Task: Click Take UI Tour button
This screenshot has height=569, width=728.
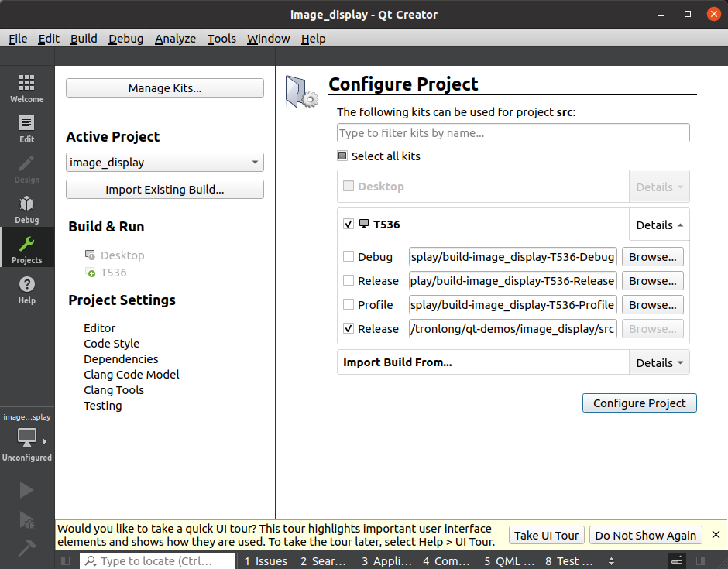Action: pos(547,536)
